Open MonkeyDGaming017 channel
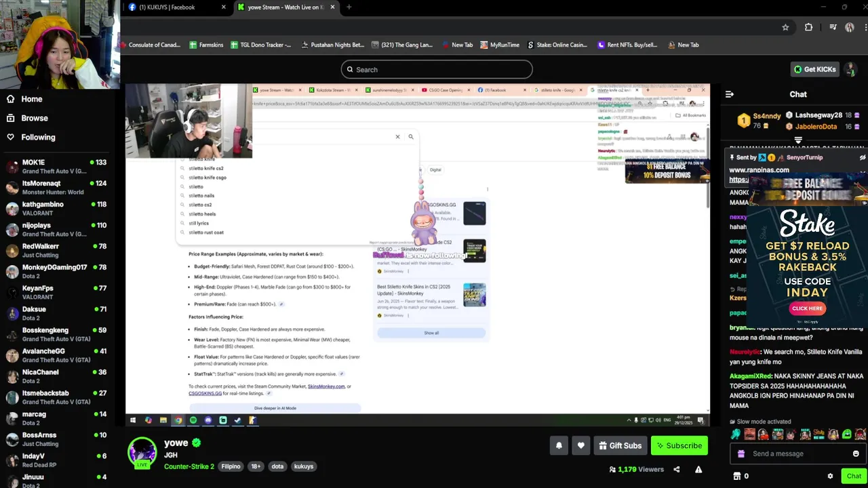Screen dimensions: 868x488 tap(56, 272)
